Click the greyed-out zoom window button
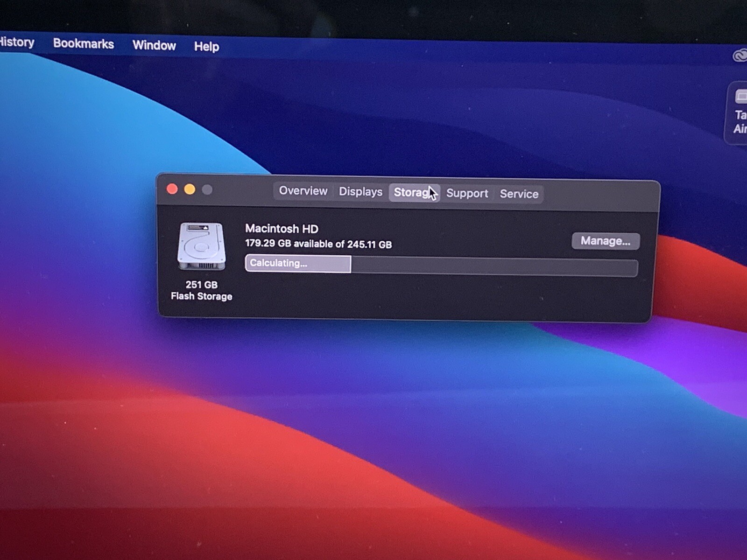Image resolution: width=747 pixels, height=560 pixels. (x=207, y=190)
